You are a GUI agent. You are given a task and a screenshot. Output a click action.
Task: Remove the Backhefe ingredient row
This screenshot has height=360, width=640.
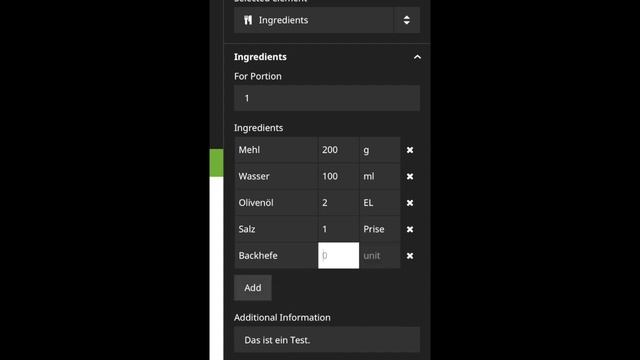(x=410, y=256)
